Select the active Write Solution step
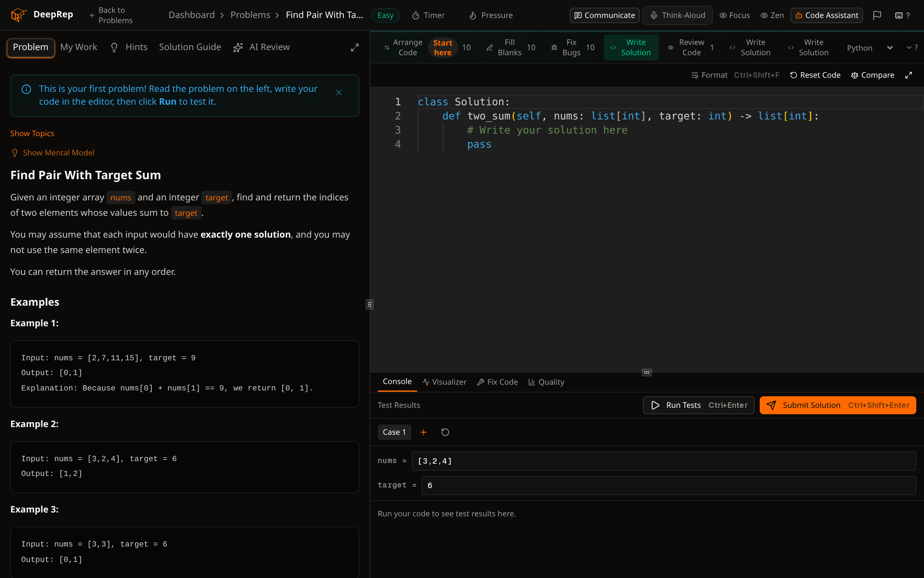This screenshot has height=578, width=924. point(631,48)
